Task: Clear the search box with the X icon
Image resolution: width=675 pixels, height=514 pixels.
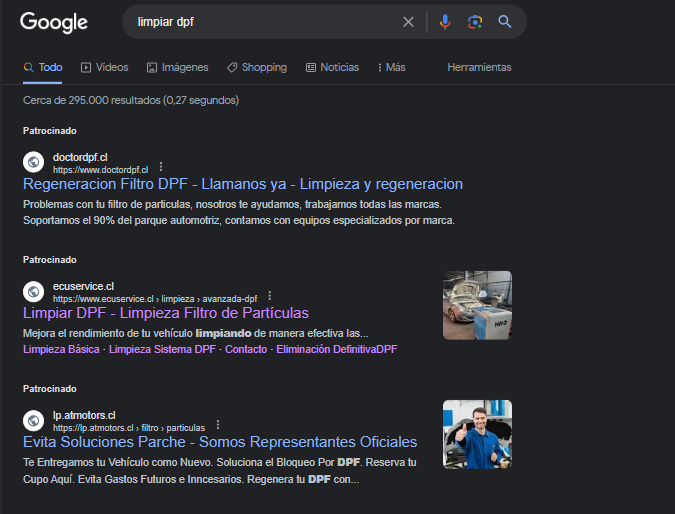Action: click(x=408, y=22)
